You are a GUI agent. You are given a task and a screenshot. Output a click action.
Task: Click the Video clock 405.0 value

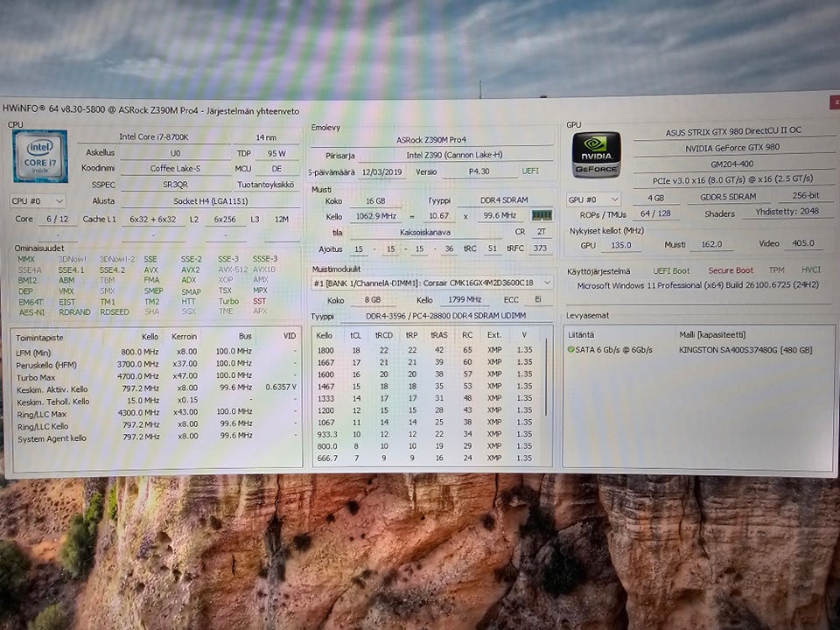pos(803,243)
